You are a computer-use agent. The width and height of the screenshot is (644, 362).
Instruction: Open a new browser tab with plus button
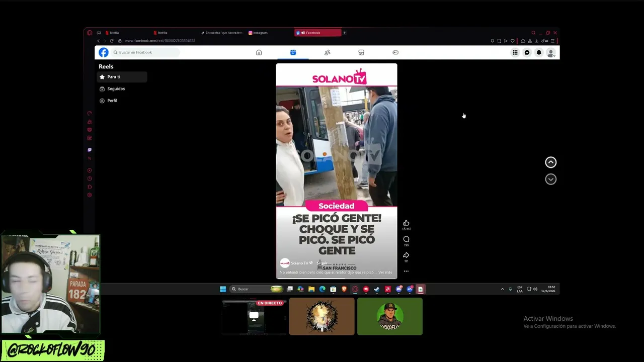click(x=345, y=33)
